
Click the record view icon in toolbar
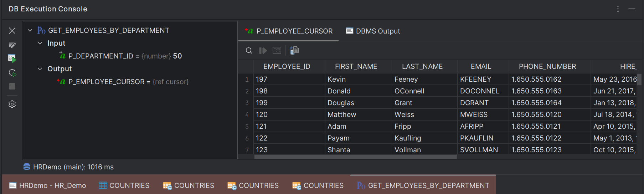coord(277,51)
